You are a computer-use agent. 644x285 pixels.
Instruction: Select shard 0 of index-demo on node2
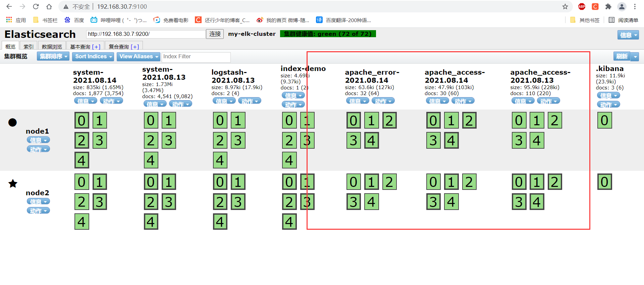pyautogui.click(x=289, y=182)
